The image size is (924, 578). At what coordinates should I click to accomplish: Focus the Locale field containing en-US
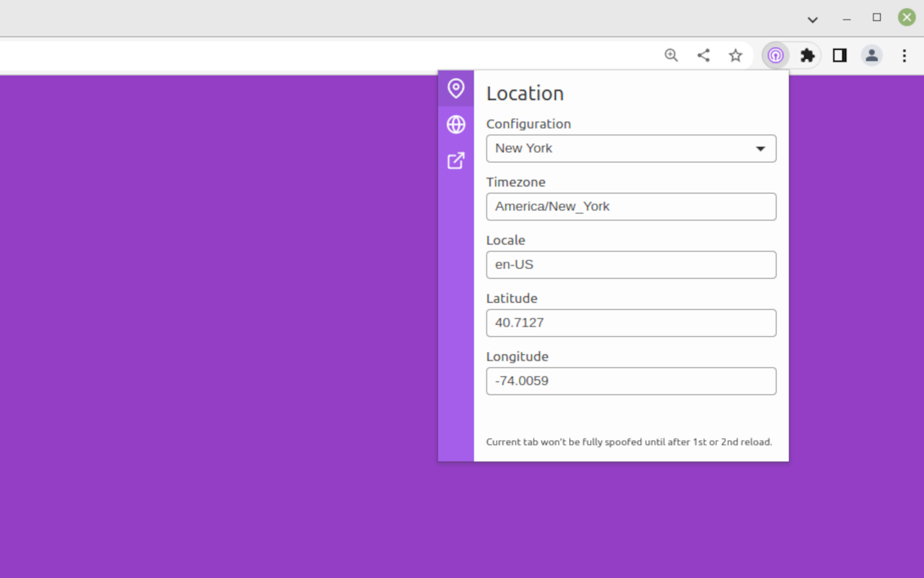point(631,264)
